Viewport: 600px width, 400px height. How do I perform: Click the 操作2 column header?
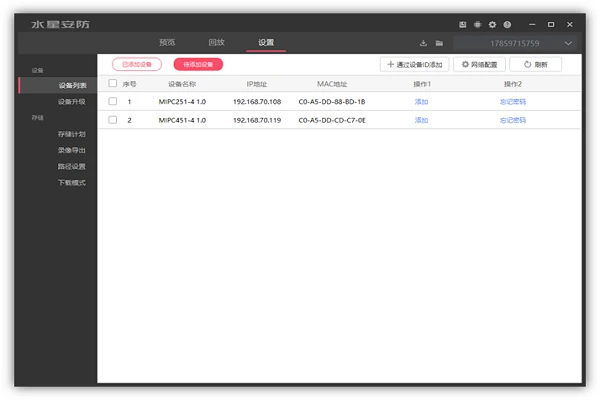[x=513, y=84]
